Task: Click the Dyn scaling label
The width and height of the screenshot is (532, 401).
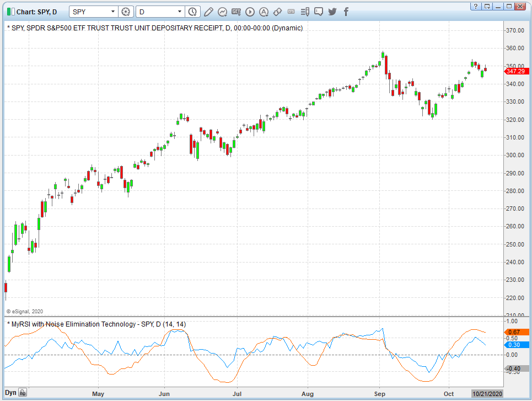Action: (10, 393)
